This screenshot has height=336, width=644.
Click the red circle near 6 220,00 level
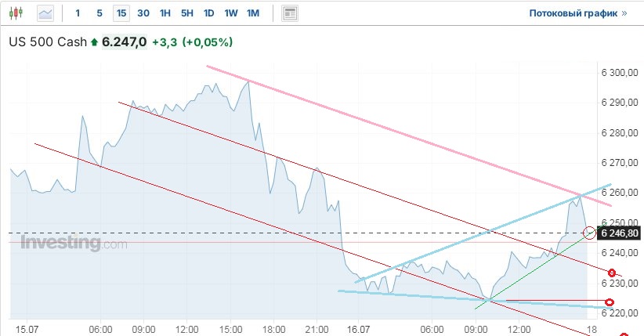[610, 302]
